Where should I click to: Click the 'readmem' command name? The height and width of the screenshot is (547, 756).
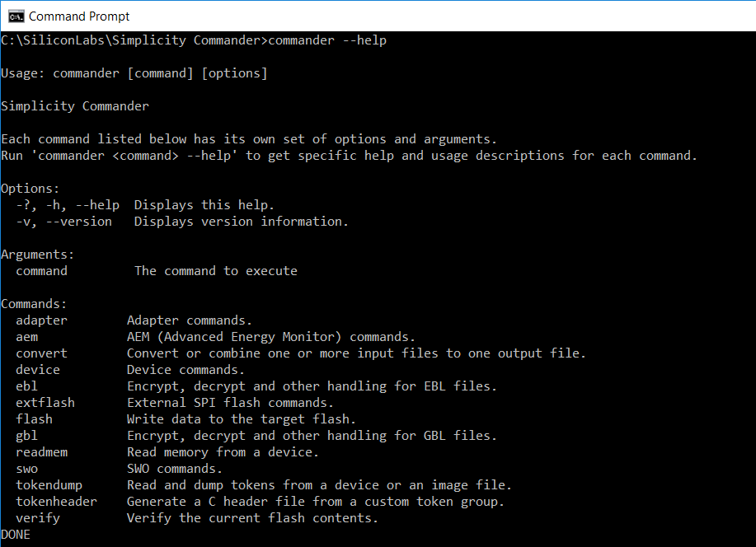(x=41, y=452)
